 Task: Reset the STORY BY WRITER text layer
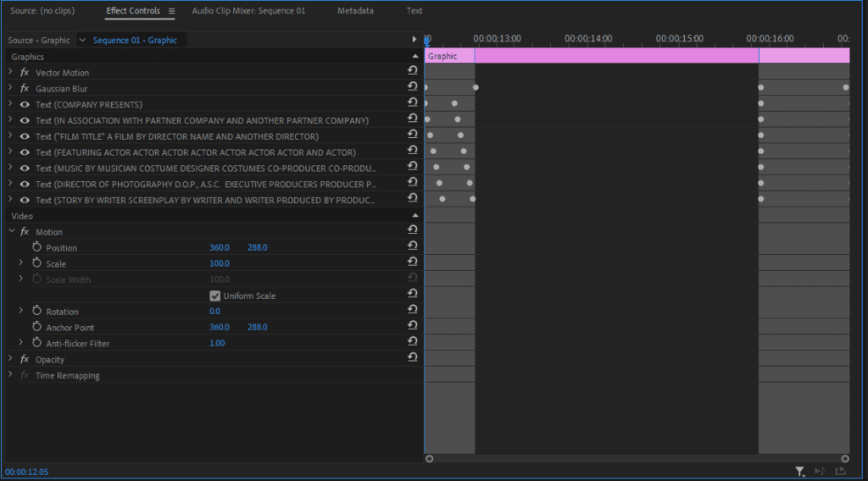(413, 198)
